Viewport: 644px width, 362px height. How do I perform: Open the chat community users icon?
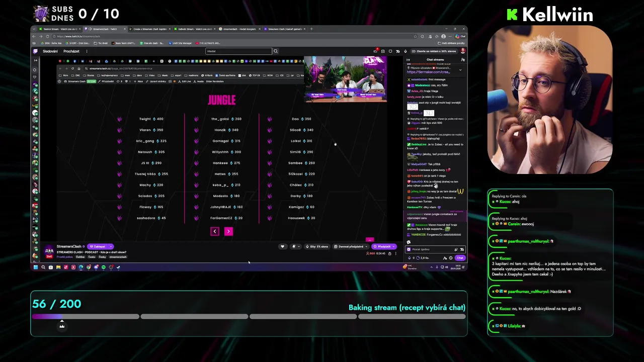463,60
